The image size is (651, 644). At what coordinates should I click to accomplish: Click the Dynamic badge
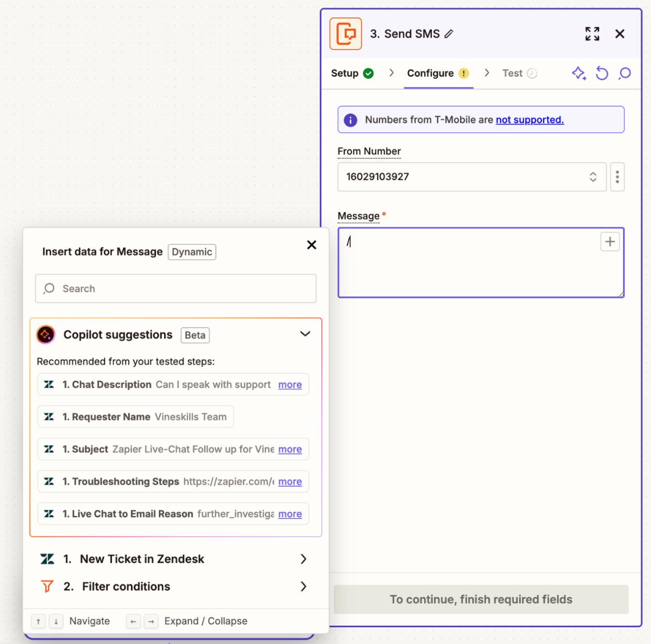pos(192,252)
